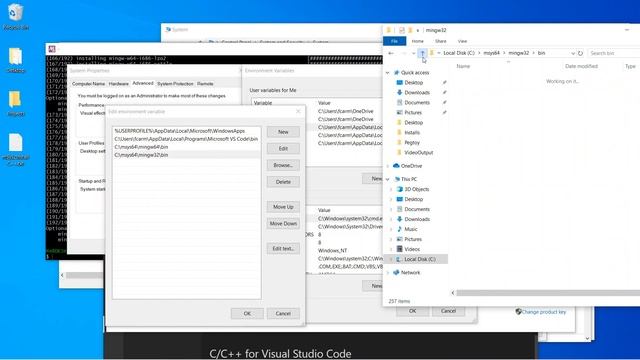
Task: Click the Edit text... button
Action: [283, 249]
